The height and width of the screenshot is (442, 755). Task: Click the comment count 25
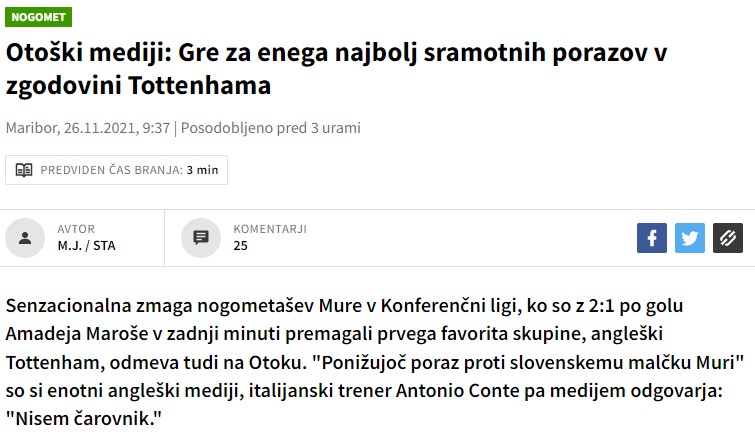coord(240,246)
